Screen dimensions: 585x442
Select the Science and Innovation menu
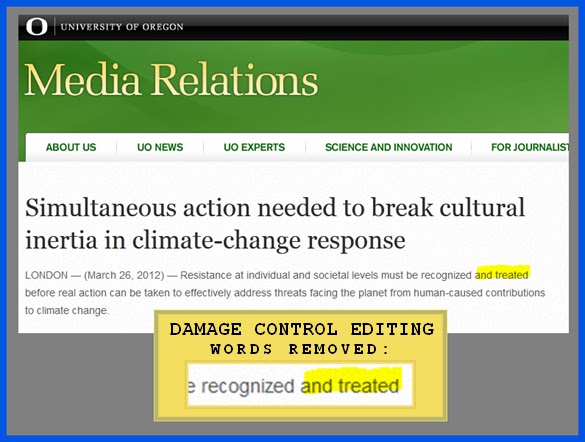click(x=388, y=147)
